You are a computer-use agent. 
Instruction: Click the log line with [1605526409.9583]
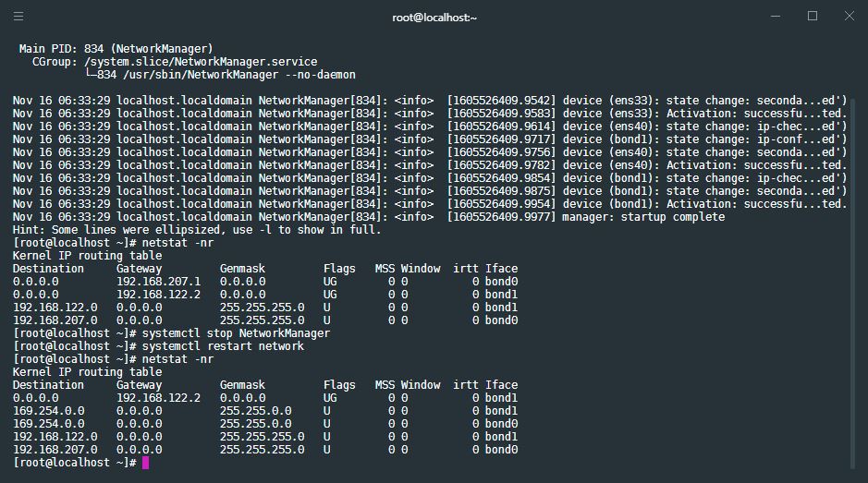pyautogui.click(x=430, y=114)
